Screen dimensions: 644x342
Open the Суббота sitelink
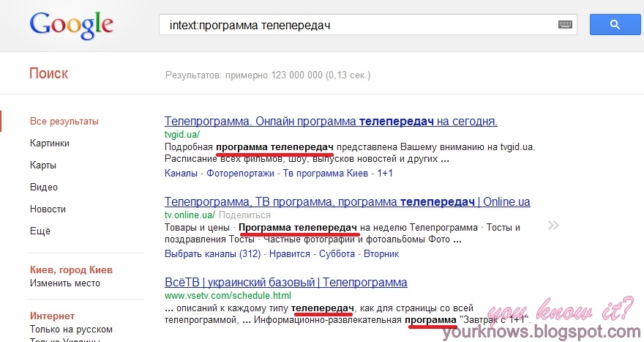(x=337, y=253)
